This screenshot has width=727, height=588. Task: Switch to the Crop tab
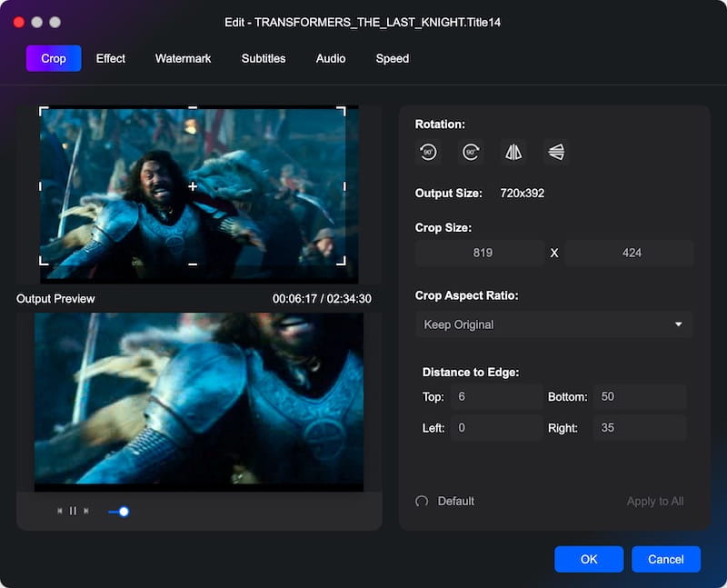tap(54, 58)
